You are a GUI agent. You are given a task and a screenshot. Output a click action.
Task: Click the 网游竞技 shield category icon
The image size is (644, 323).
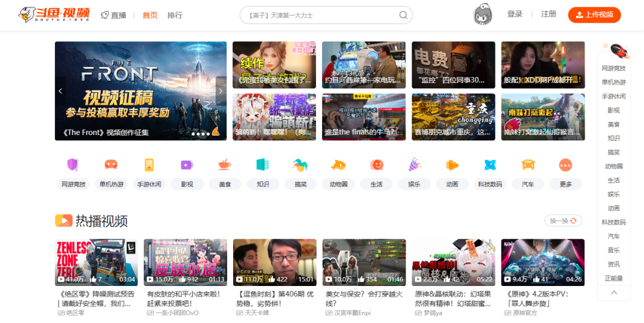coord(73,165)
